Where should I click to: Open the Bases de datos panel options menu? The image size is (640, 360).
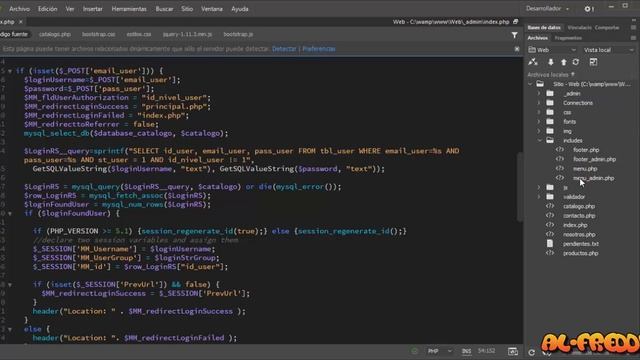(633, 28)
